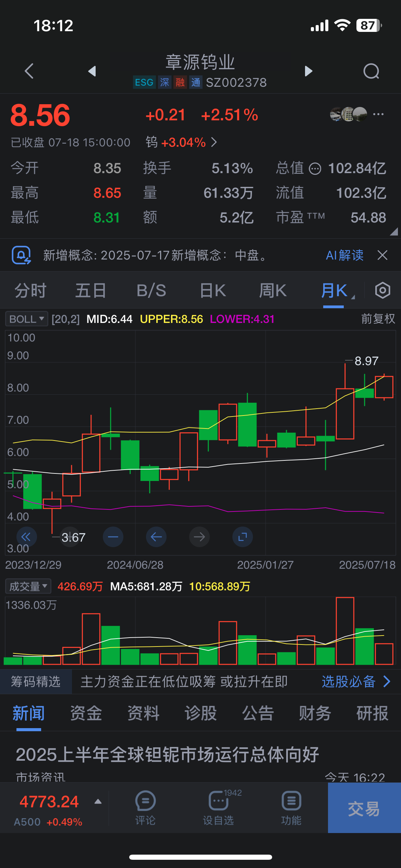Tap 设自选 add to watchlist
Image resolution: width=401 pixels, height=868 pixels.
tap(218, 808)
